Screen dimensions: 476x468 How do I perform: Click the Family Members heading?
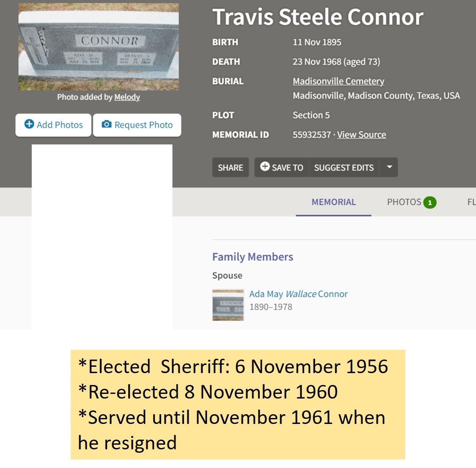253,257
